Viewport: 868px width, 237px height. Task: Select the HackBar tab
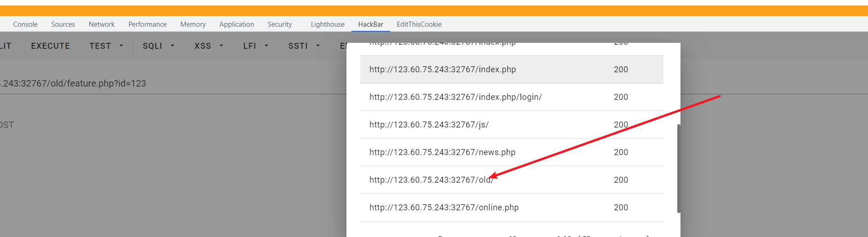(x=370, y=24)
